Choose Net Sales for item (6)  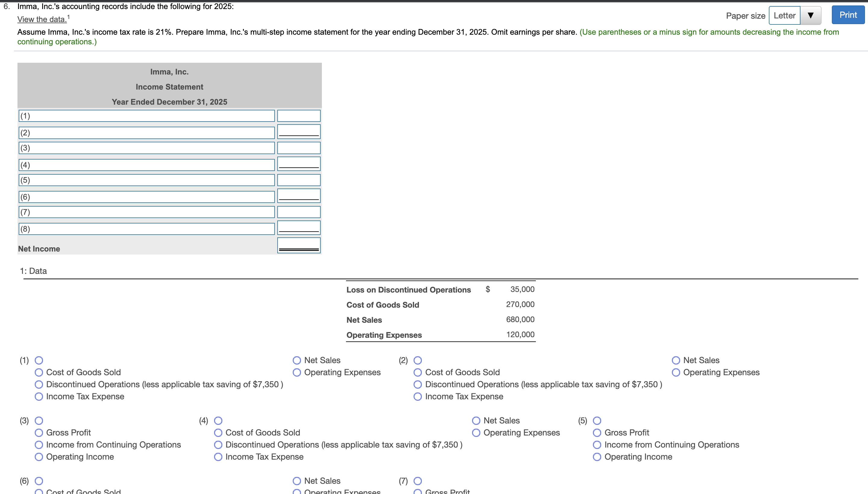[297, 481]
